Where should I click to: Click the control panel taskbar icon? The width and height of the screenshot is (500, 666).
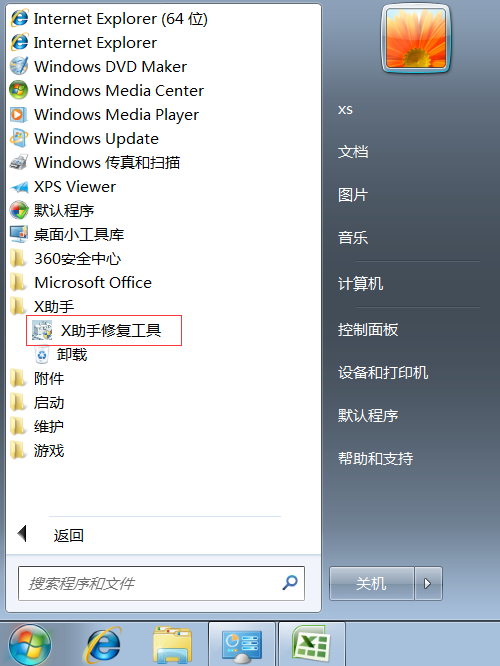pos(242,644)
